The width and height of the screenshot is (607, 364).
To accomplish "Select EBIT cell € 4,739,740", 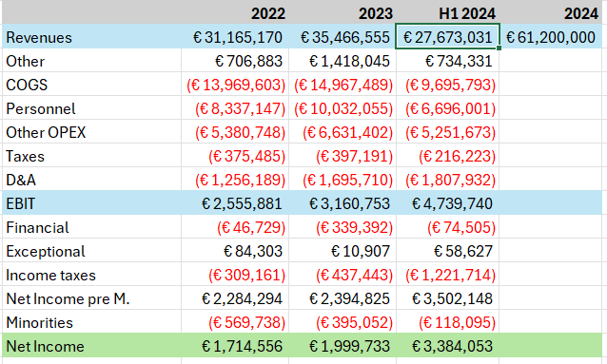I will pos(447,203).
